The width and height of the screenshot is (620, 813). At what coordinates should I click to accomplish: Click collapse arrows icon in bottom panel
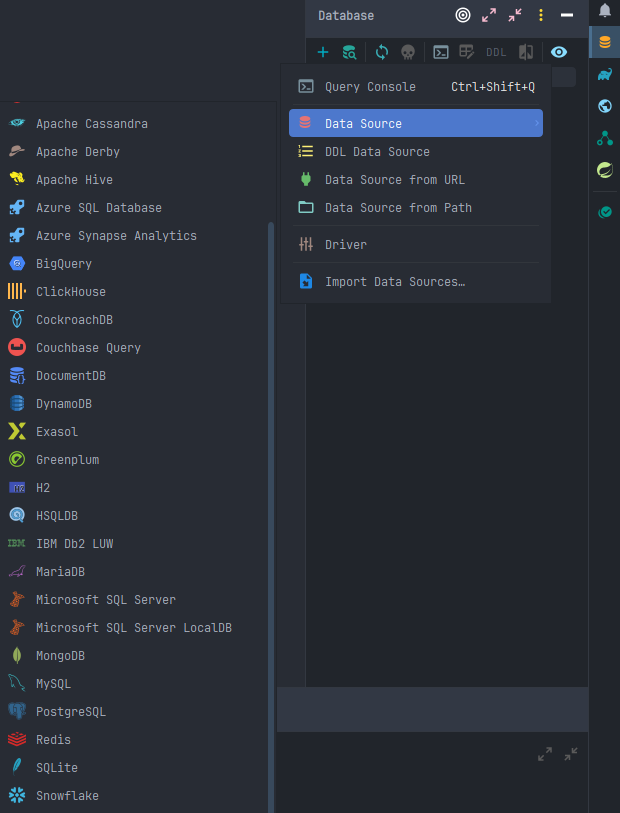point(571,754)
